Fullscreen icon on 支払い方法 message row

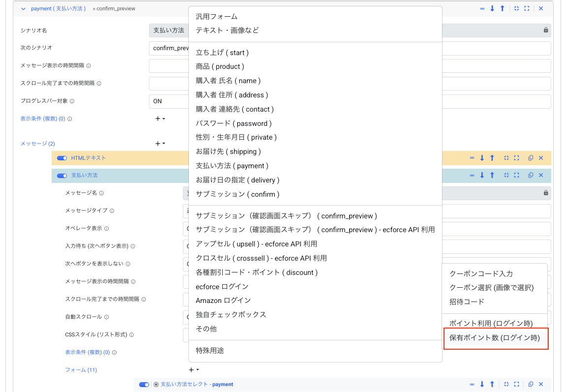pos(516,175)
